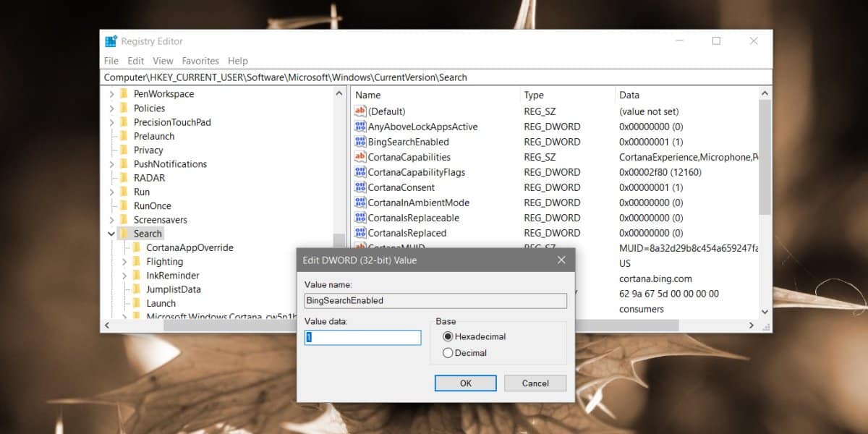Click the BingSearchEnabled data 0x00000001 (1)

coord(651,142)
